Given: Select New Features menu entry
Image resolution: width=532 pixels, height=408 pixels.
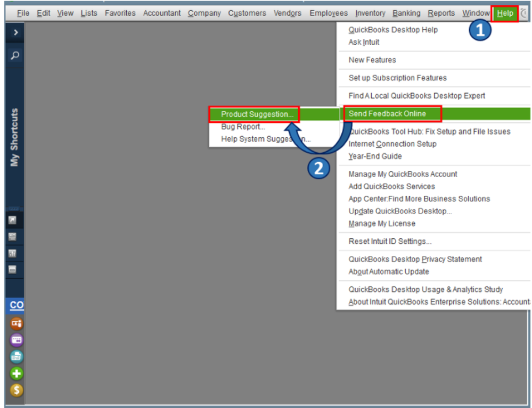Looking at the screenshot, I should click(x=372, y=60).
